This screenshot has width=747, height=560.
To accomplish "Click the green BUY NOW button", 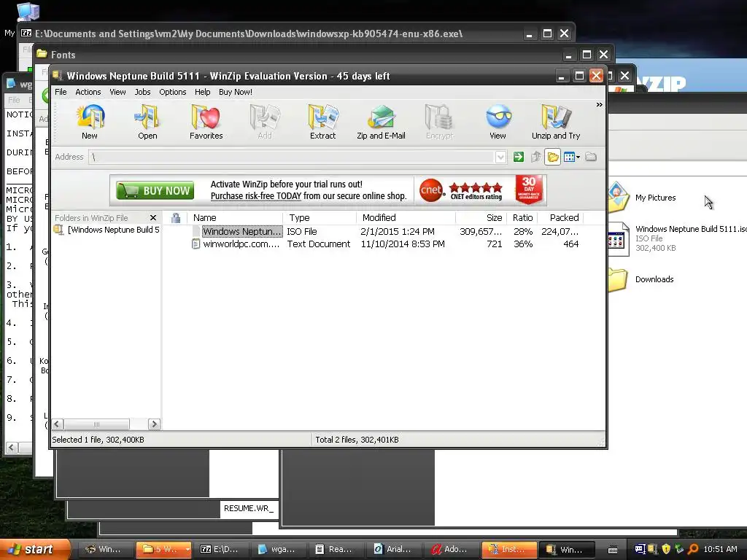I will point(155,190).
